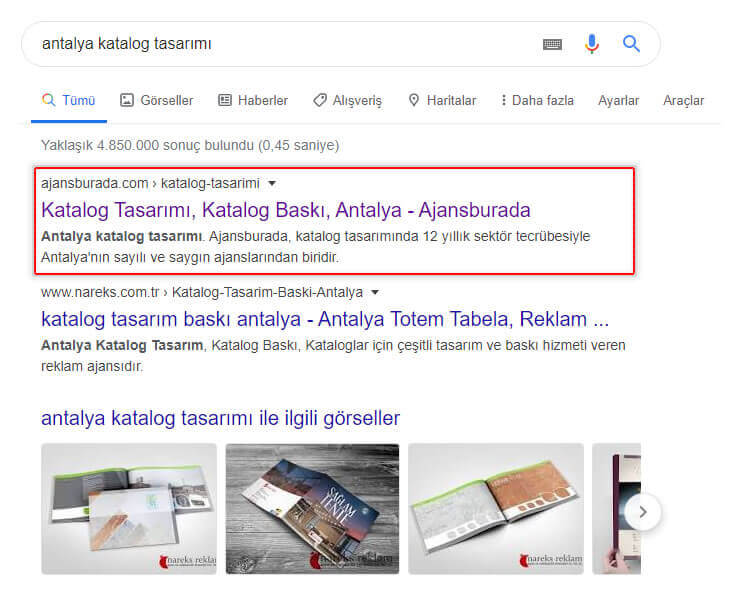Expand the Daha fazla menu

[x=537, y=100]
